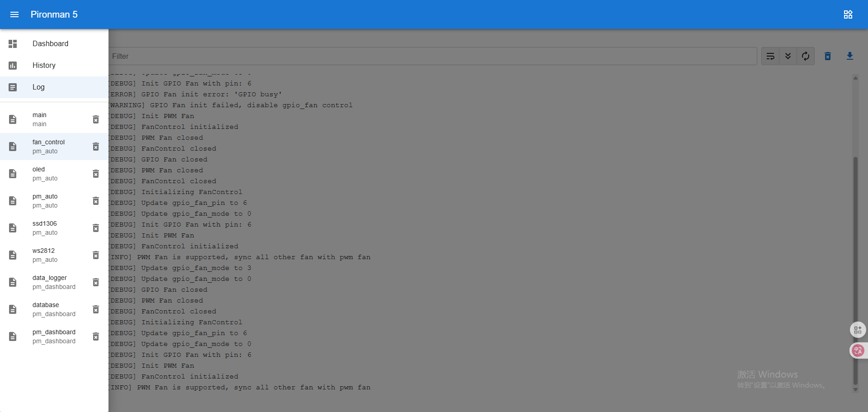Delete the pm_dashboard log file
This screenshot has height=412, width=868.
click(96, 336)
